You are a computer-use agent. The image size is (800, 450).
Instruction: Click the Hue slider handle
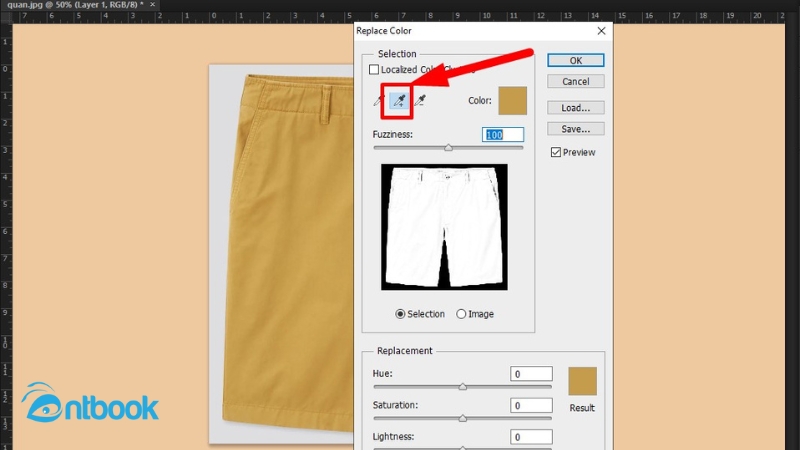tap(462, 387)
